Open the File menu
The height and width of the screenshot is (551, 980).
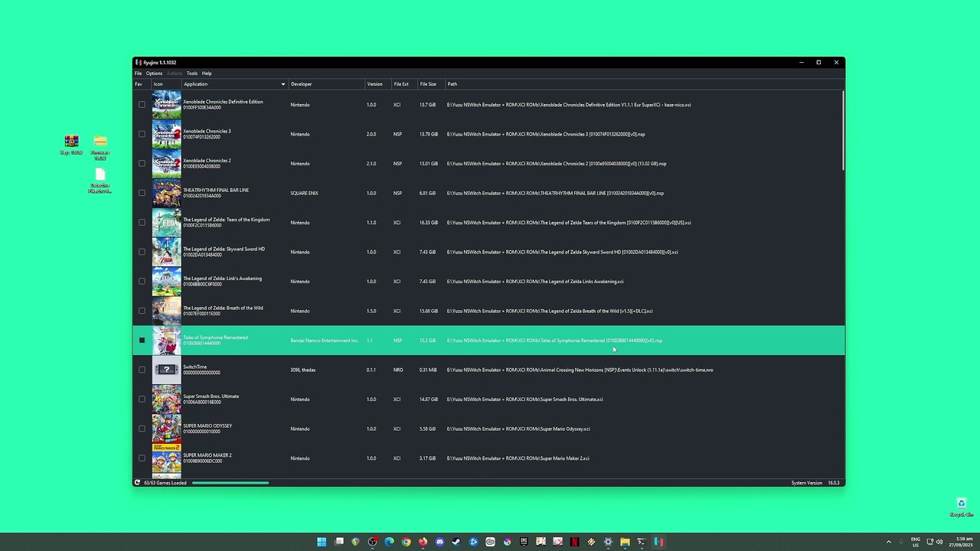click(138, 73)
